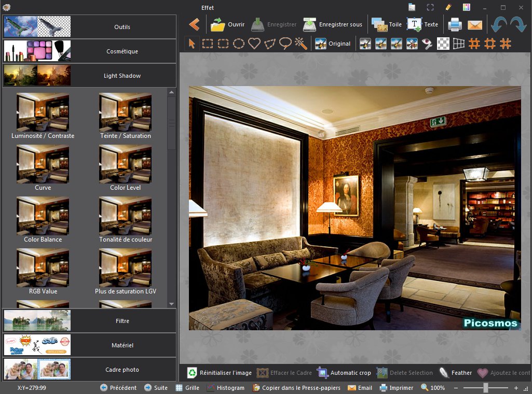Expand the Filtre section
The height and width of the screenshot is (394, 532).
coord(90,321)
